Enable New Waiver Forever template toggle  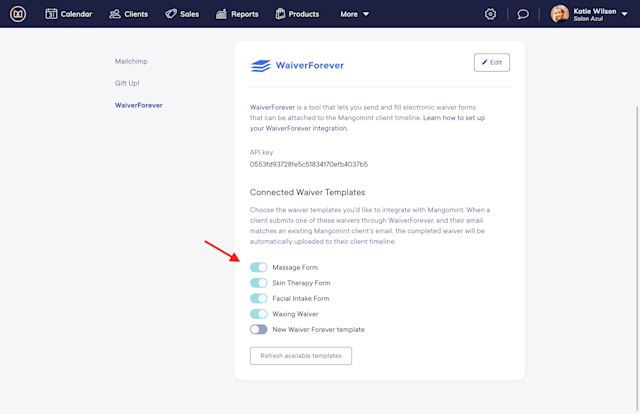[x=258, y=329]
